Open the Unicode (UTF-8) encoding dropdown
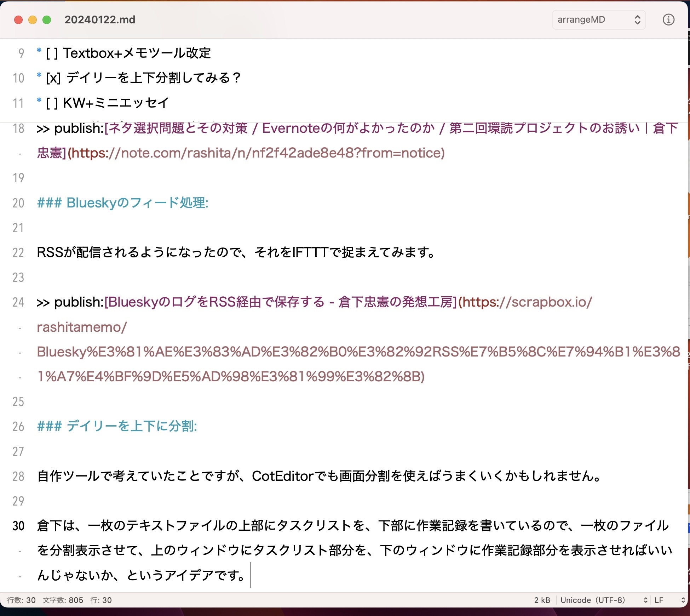Screen dimensions: 690x616 (x=602, y=600)
